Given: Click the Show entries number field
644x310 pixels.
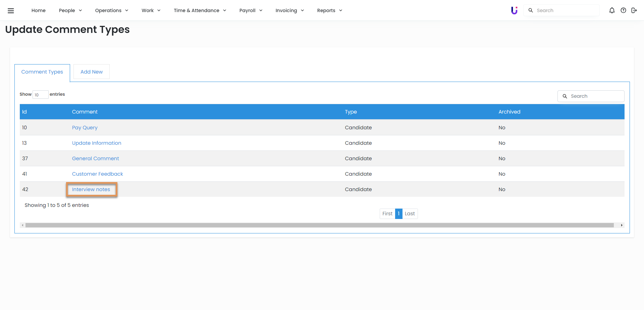Looking at the screenshot, I should (40, 95).
